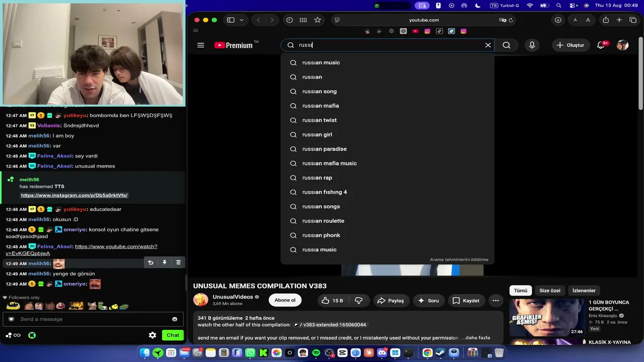Show Safari downloads
This screenshot has height=362, width=644.
[558, 20]
